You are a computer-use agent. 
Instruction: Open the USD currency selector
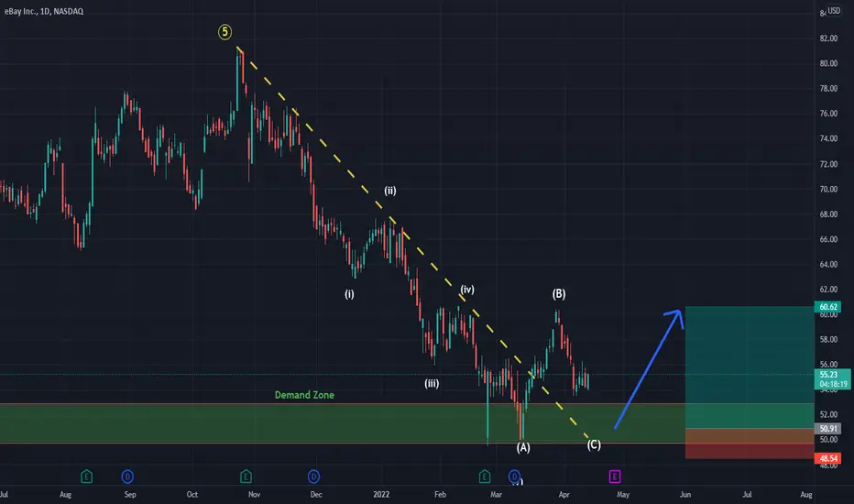point(834,10)
